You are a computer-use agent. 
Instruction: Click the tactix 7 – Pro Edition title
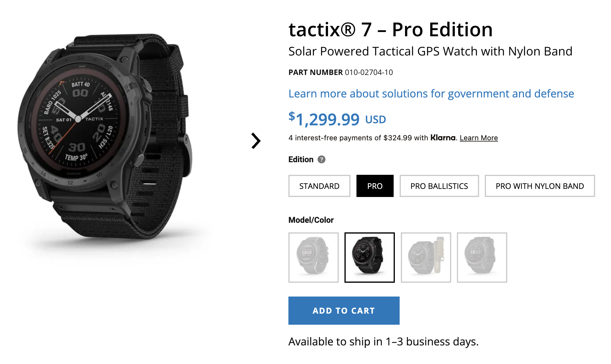point(390,30)
